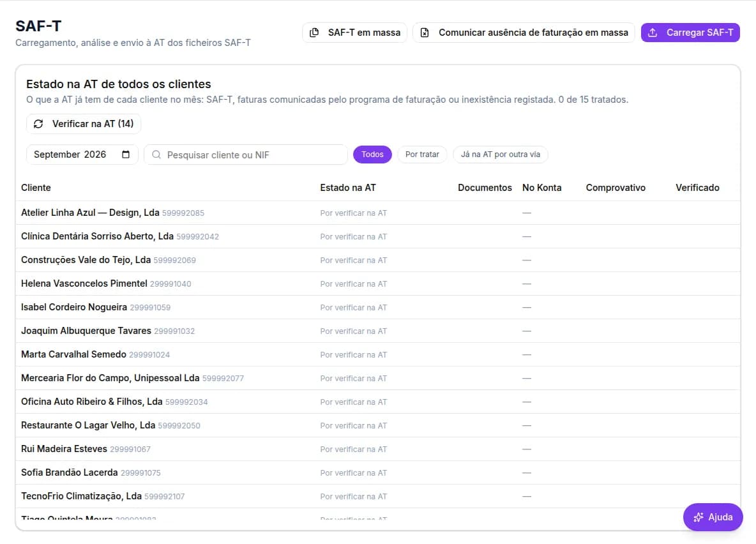Select Restaurante O Lagar Velho, Lda
Viewport: 756px width, 544px height.
tap(88, 425)
